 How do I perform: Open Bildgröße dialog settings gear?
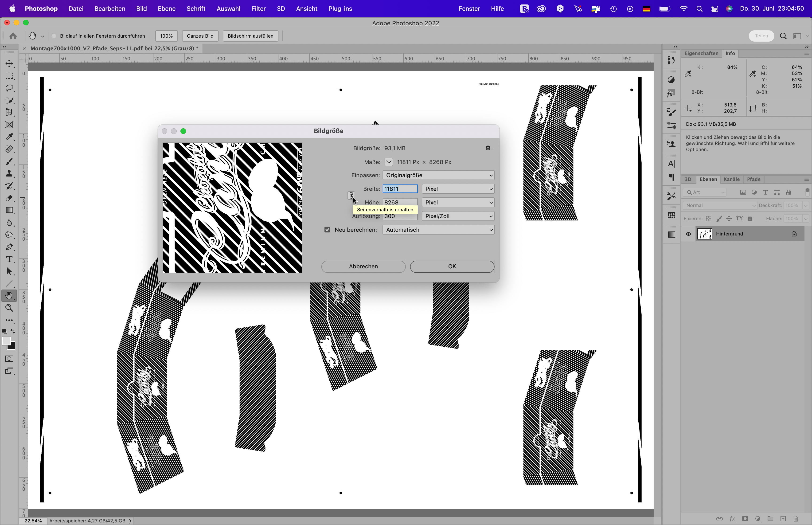pos(489,148)
